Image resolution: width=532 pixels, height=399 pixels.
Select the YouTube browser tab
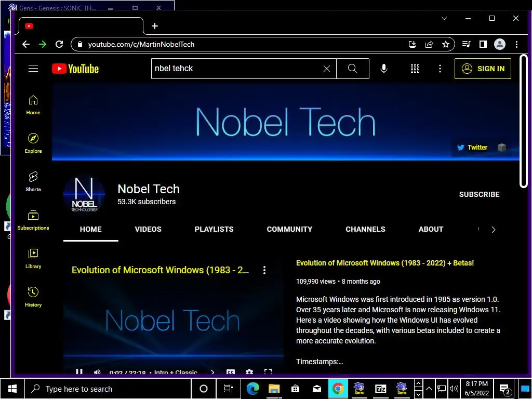81,26
